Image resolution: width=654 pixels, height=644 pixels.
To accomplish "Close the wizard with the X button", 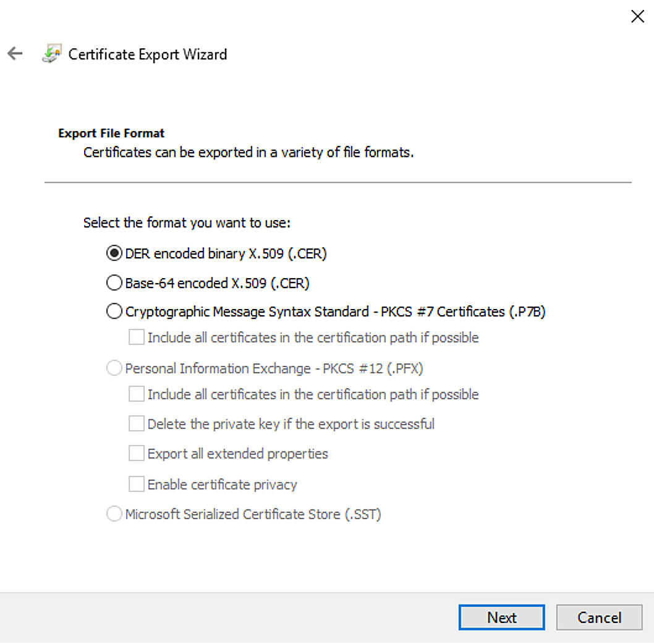I will (637, 17).
